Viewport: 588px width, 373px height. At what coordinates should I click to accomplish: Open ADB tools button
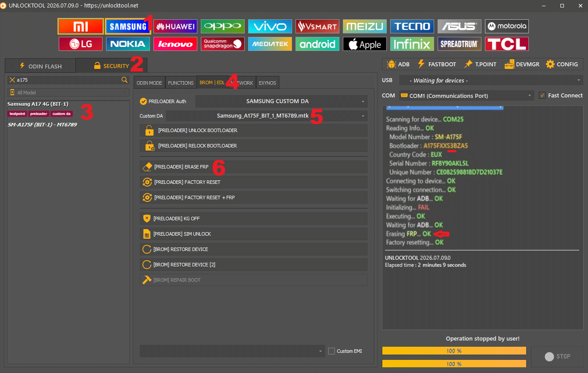[x=398, y=64]
